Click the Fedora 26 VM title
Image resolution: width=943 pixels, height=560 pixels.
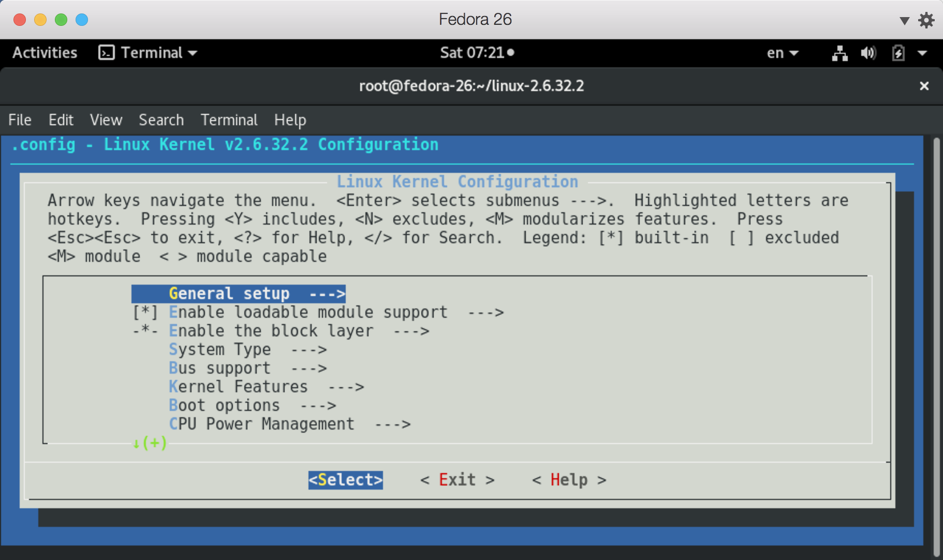click(475, 20)
